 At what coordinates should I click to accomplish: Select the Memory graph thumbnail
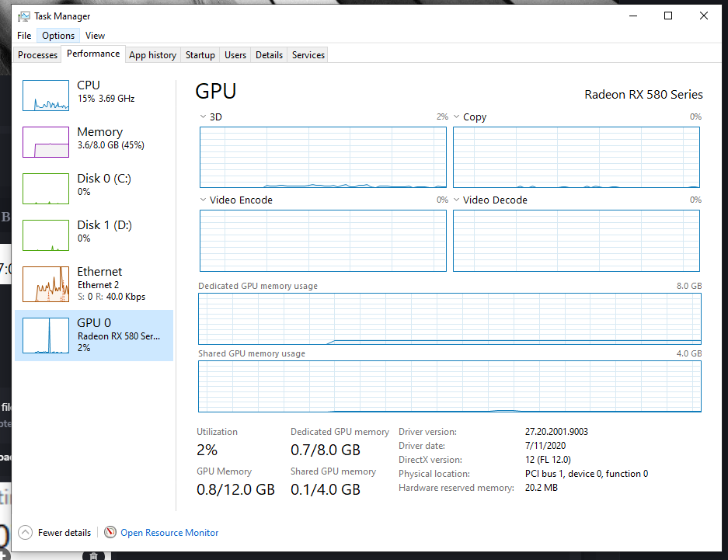tap(47, 142)
